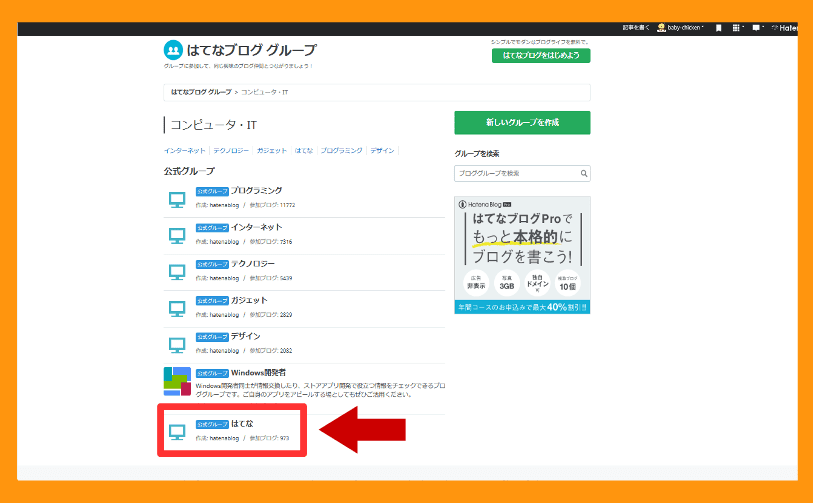Click monitor icon of テクノロジー group
Image resolution: width=813 pixels, height=503 pixels.
coord(177,272)
